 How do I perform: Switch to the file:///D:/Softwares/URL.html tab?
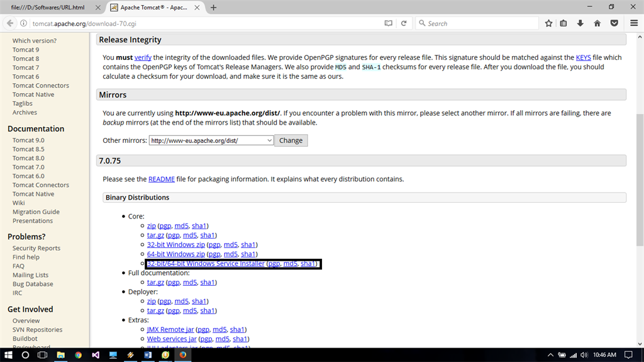click(48, 8)
